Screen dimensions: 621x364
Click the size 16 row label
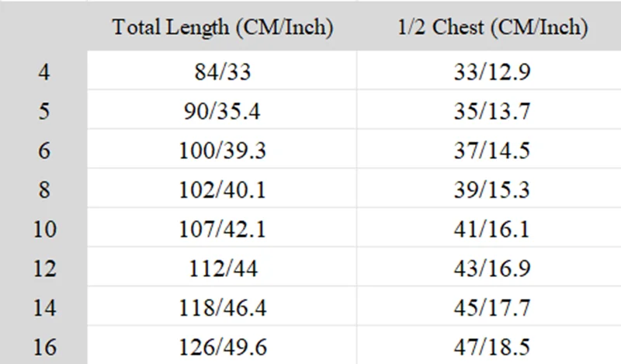pyautogui.click(x=43, y=347)
